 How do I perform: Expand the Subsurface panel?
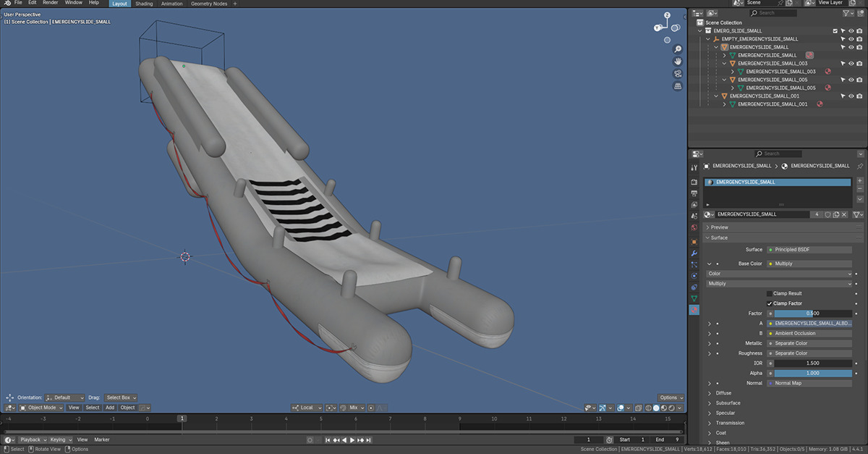(x=728, y=403)
